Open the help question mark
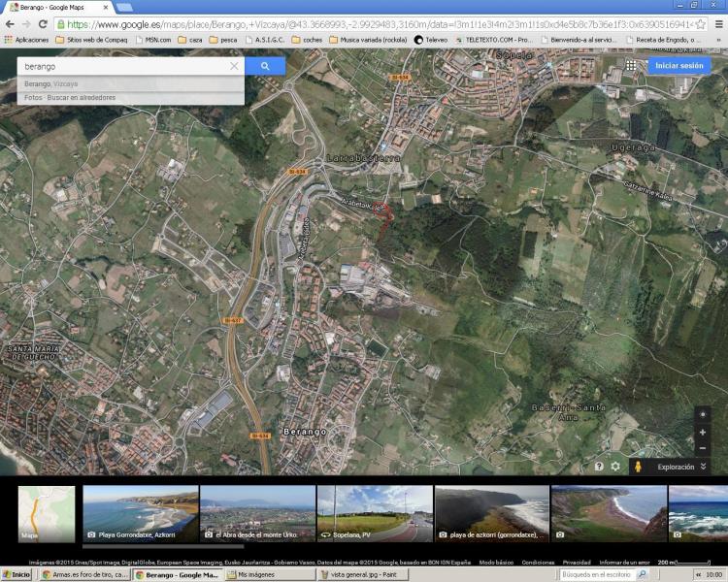The height and width of the screenshot is (582, 728). pos(599,467)
